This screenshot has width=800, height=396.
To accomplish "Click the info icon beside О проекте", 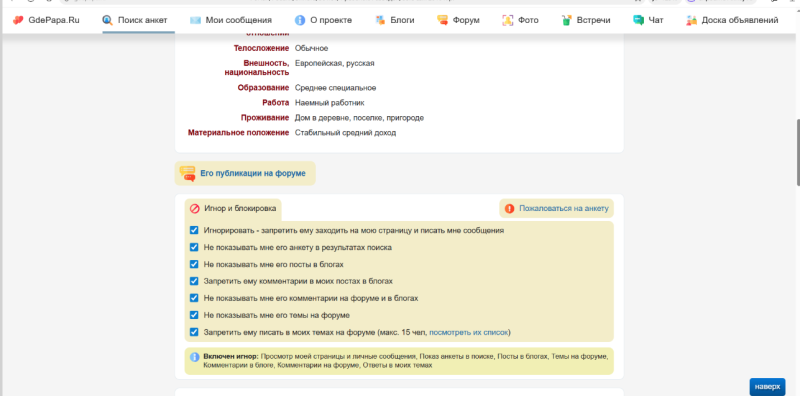I will 300,20.
